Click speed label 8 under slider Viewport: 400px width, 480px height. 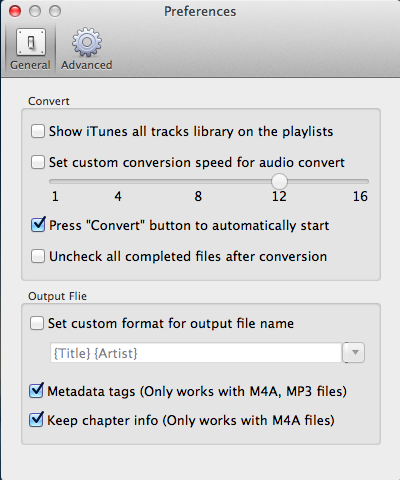tap(198, 196)
